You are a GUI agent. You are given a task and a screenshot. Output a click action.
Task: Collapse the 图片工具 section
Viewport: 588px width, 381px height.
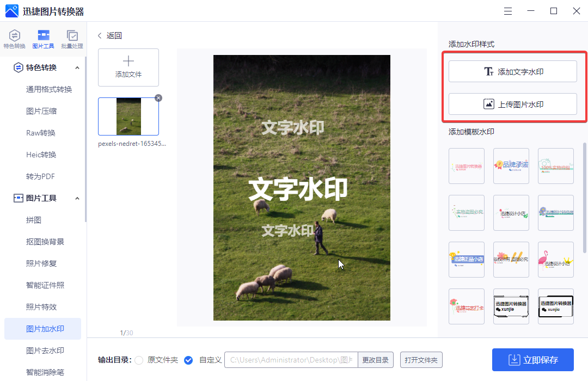click(x=77, y=198)
